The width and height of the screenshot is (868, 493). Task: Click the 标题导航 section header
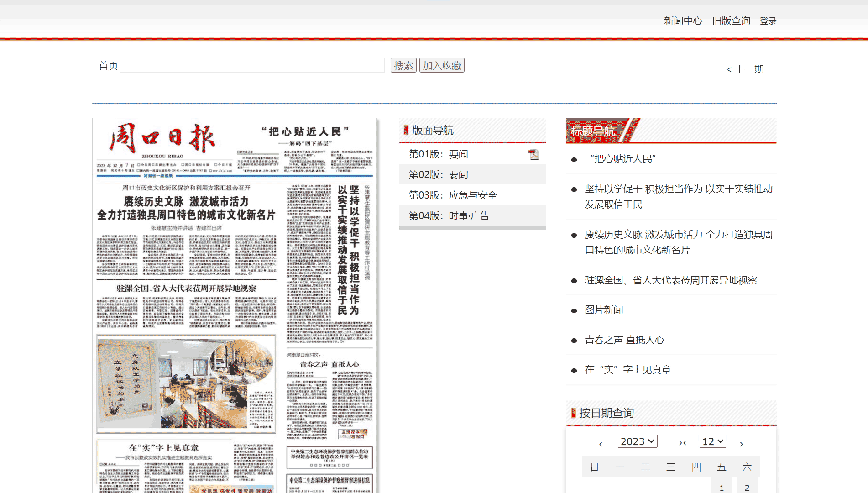pos(592,131)
